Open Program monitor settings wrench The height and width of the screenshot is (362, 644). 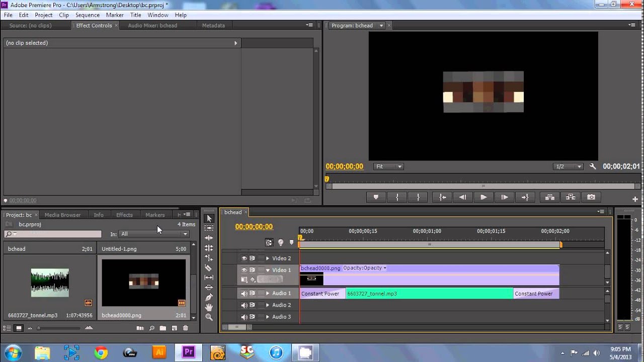pos(593,166)
